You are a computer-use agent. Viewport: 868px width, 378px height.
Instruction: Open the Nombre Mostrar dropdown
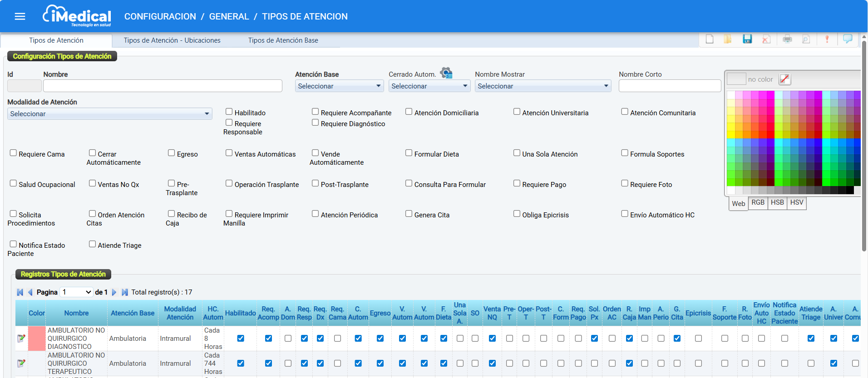(x=542, y=86)
